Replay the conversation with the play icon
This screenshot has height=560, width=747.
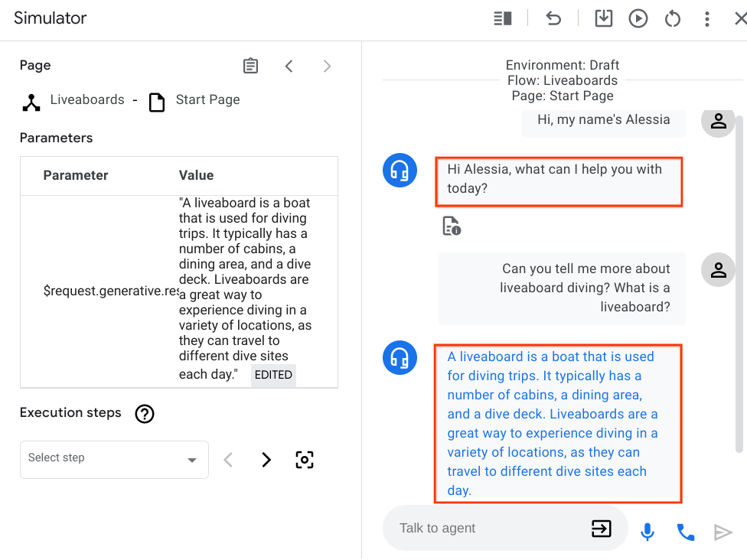pos(638,18)
